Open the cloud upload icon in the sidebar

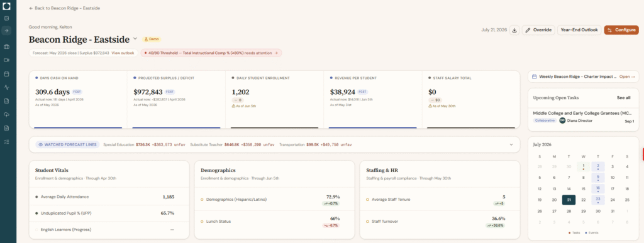(6, 115)
